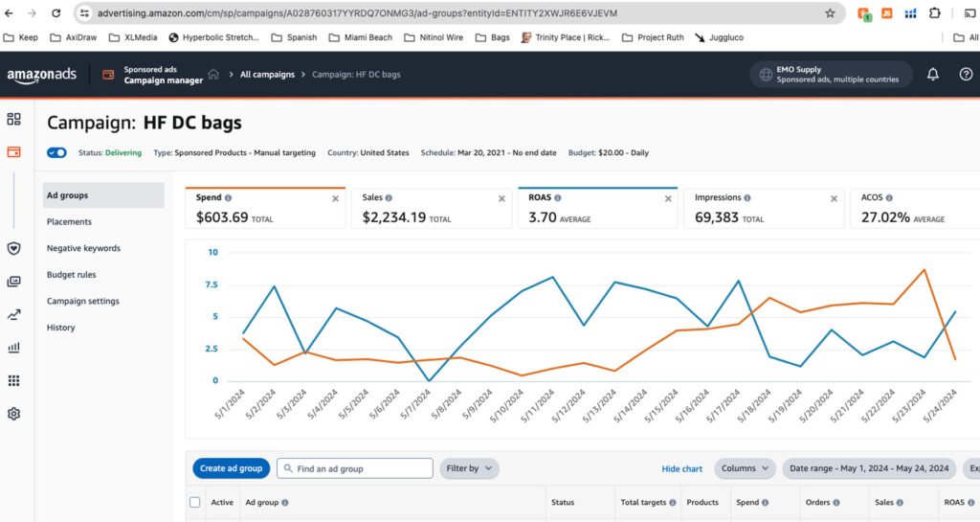Click the browser address bar URL
Screen dimensions: 980x522
(x=358, y=13)
